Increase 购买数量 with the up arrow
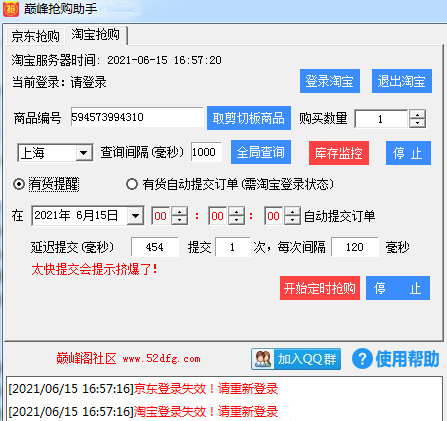The width and height of the screenshot is (447, 421). 417,114
